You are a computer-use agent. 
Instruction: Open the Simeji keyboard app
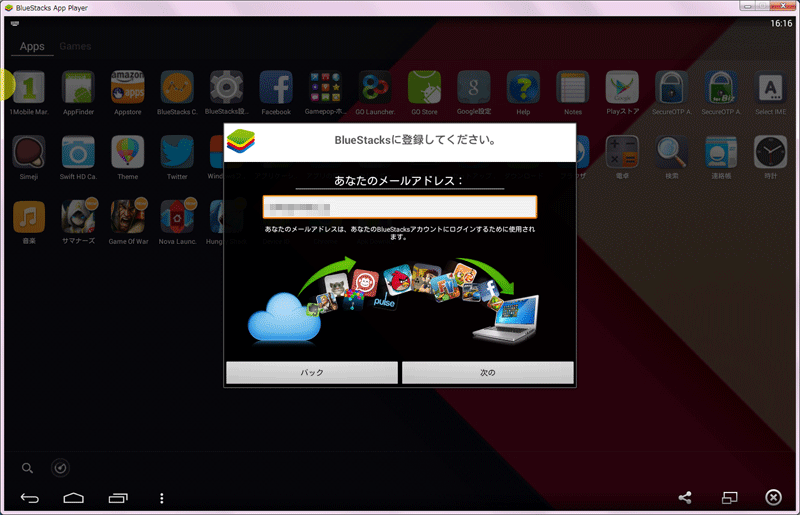[x=29, y=152]
